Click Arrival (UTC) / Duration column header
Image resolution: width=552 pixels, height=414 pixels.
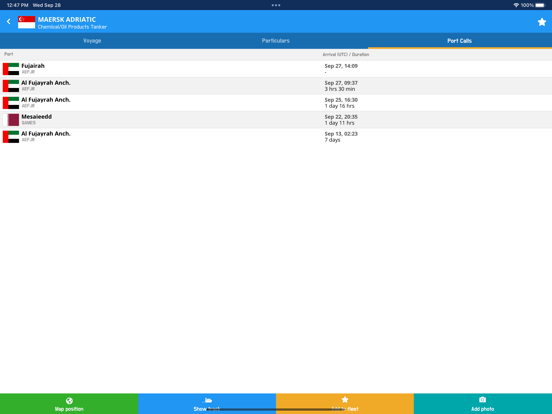pyautogui.click(x=346, y=55)
